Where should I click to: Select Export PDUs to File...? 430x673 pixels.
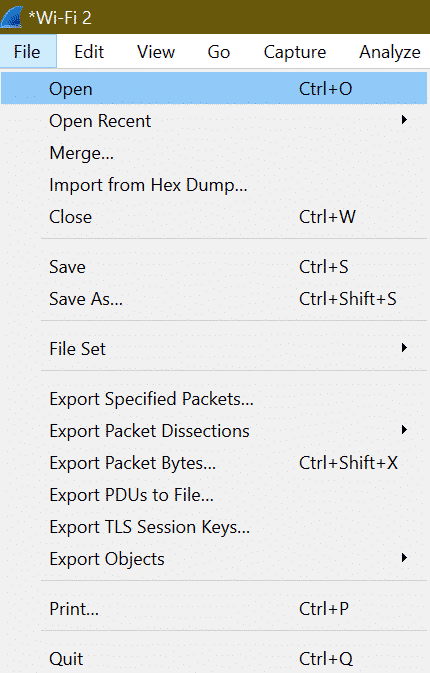click(x=214, y=494)
